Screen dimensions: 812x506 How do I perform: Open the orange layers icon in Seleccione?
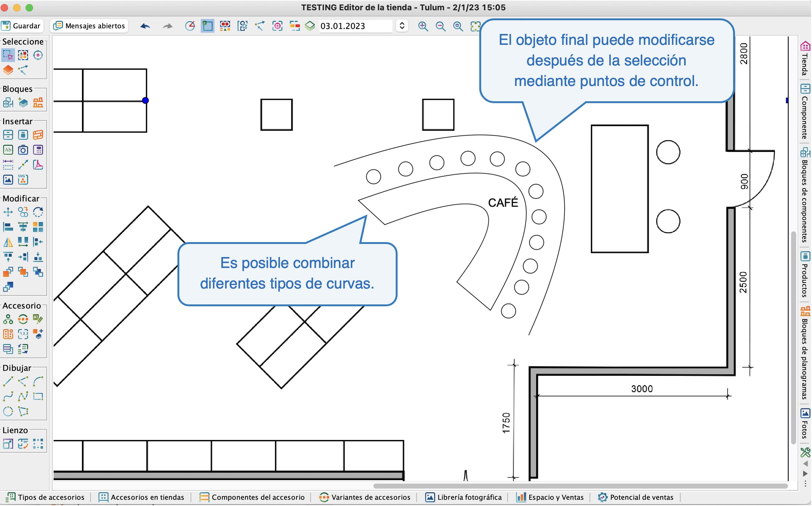[8, 70]
